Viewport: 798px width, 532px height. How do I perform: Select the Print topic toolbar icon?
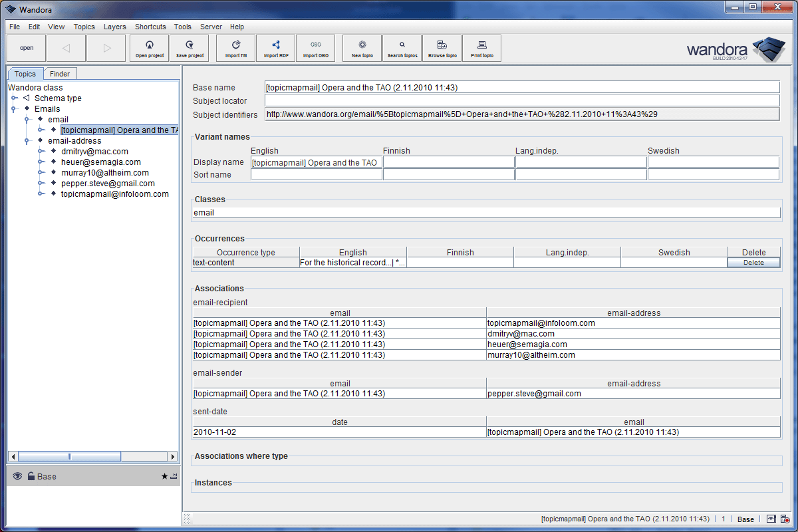tap(481, 47)
